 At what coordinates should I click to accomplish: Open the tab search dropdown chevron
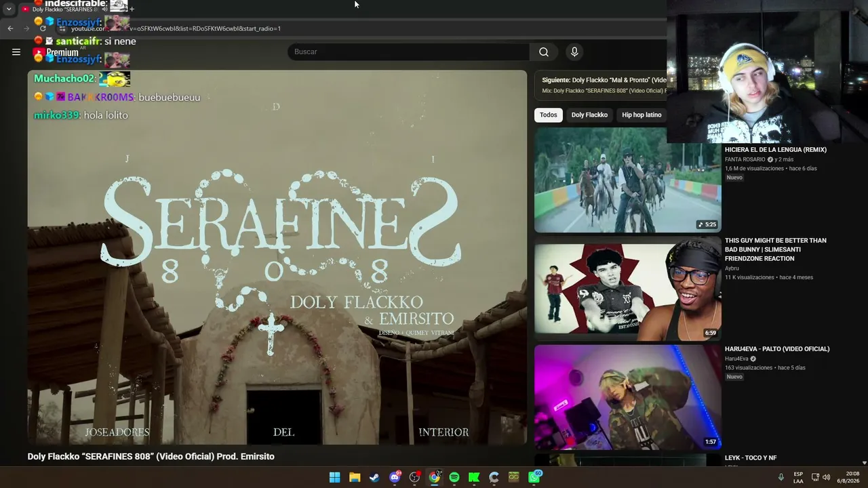pos(9,9)
